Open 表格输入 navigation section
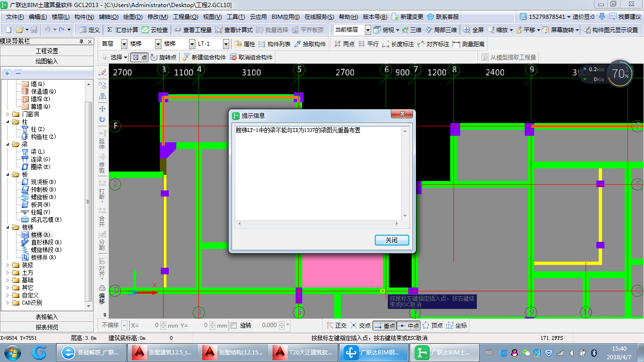The width and height of the screenshot is (644, 362). click(x=47, y=317)
